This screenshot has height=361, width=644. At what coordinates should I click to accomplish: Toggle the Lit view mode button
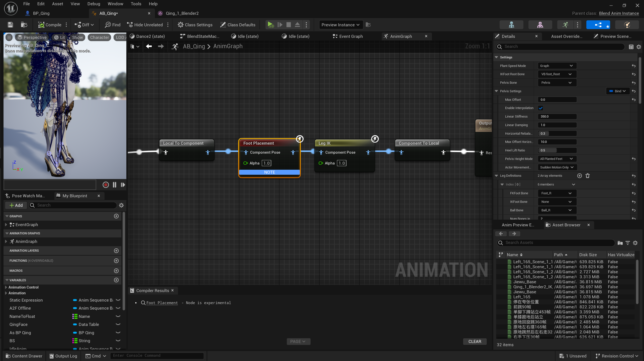(59, 37)
